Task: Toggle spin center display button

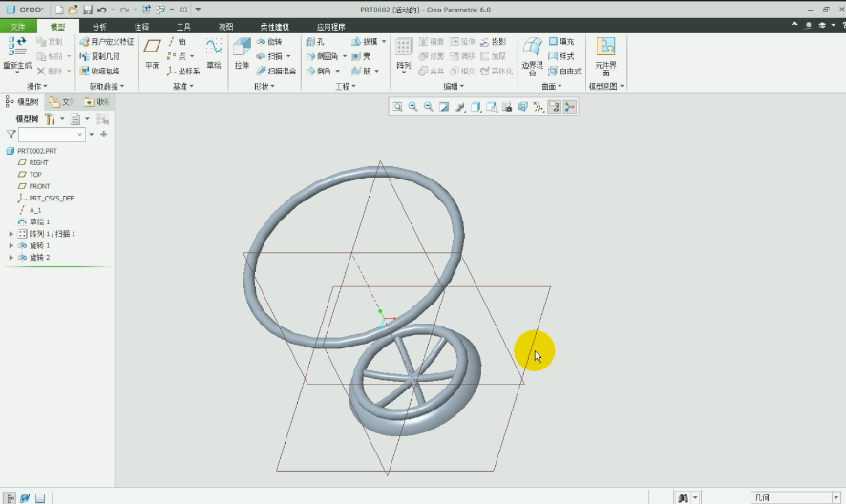Action: [x=569, y=107]
